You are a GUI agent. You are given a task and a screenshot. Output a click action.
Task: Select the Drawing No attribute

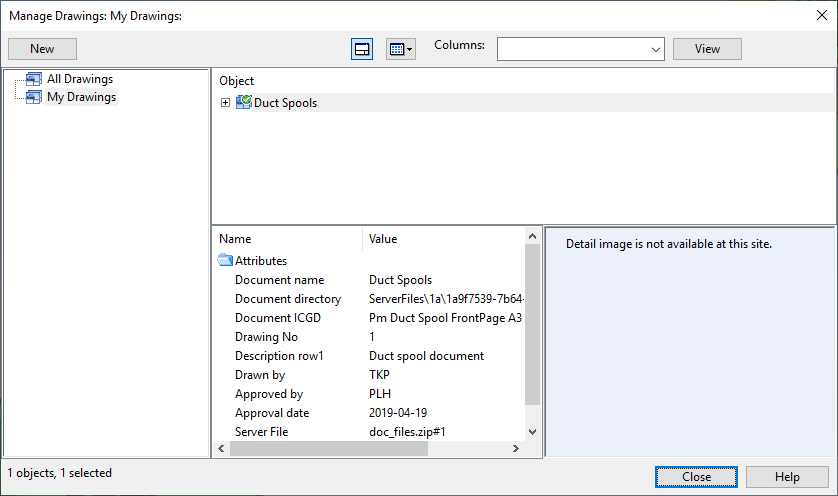point(266,337)
